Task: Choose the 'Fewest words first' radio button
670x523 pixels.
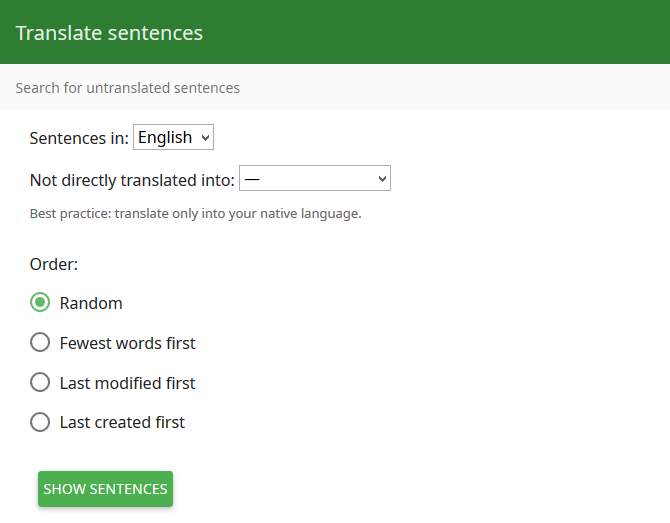Action: [40, 342]
